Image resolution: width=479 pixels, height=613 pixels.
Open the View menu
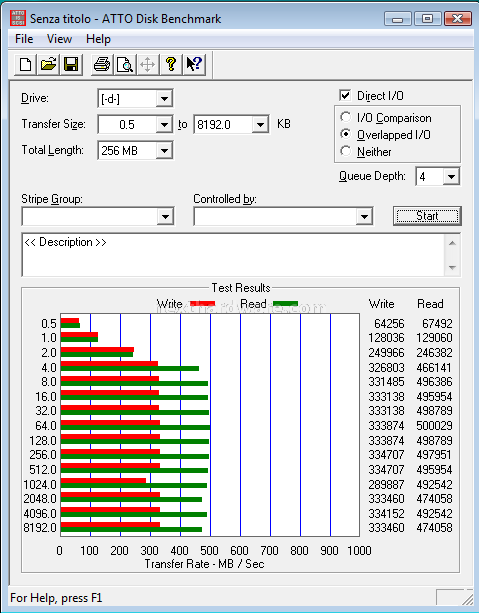click(59, 39)
